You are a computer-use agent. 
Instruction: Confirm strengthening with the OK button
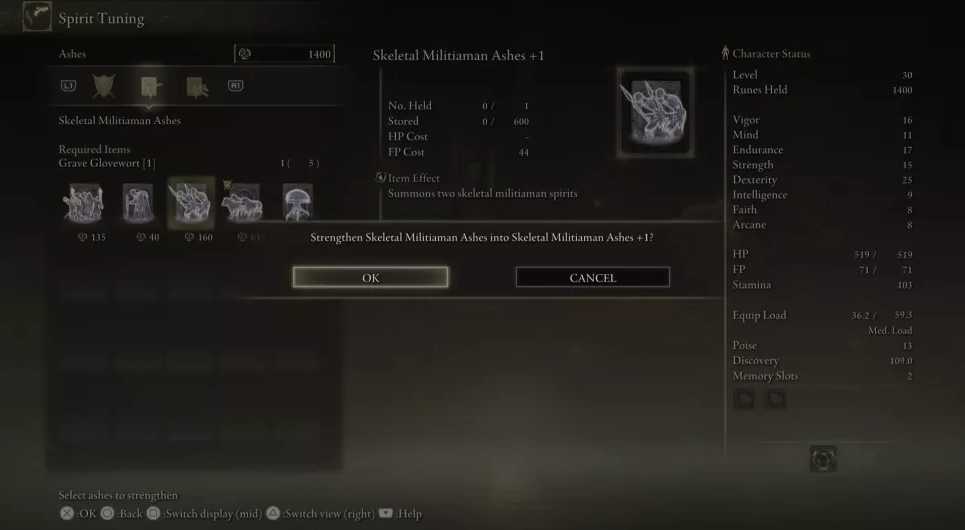coord(370,278)
